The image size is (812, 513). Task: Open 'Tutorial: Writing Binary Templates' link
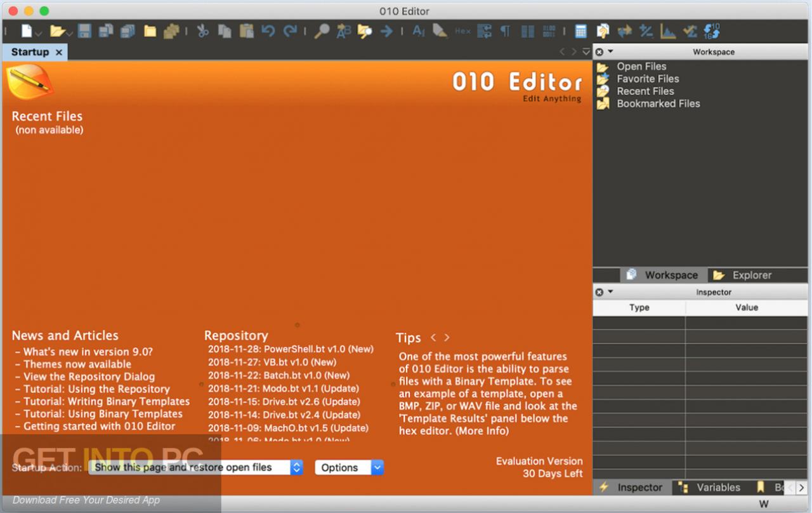pos(107,401)
